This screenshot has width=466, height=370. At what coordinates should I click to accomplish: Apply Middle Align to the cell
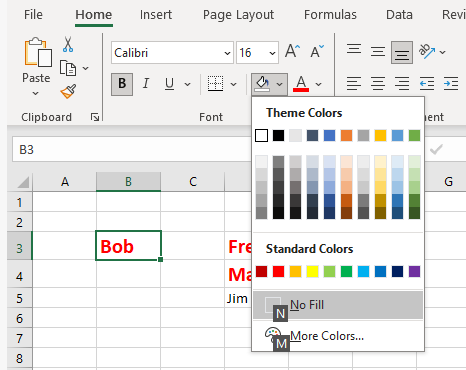click(x=378, y=52)
